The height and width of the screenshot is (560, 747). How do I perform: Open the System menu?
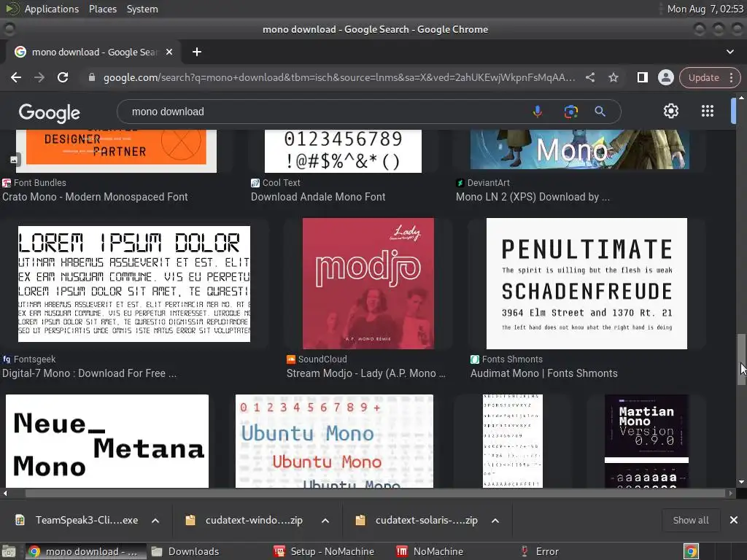(142, 9)
